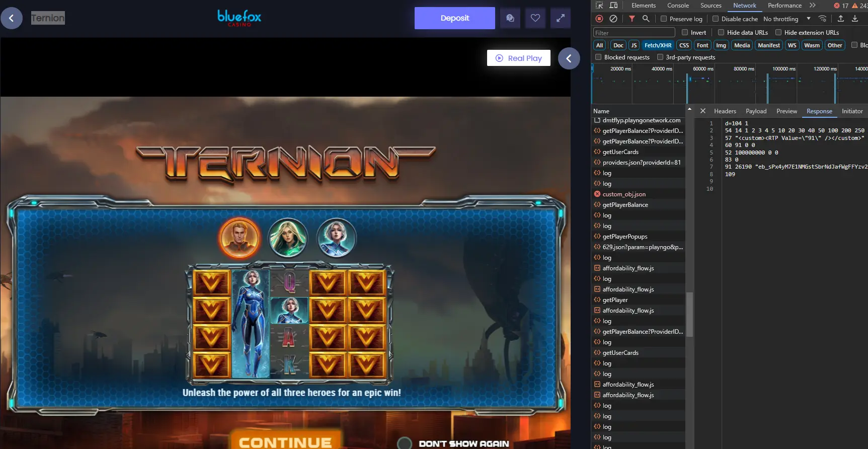The width and height of the screenshot is (868, 449).
Task: Close the request details pane
Action: tap(703, 111)
